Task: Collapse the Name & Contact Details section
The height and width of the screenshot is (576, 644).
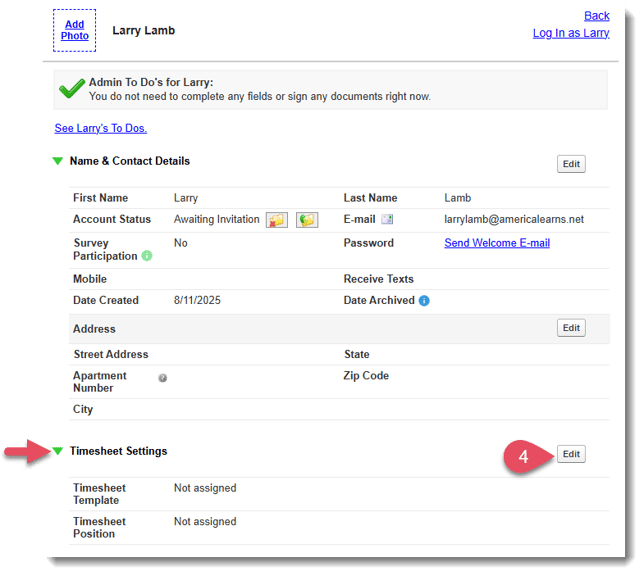Action: pos(58,161)
